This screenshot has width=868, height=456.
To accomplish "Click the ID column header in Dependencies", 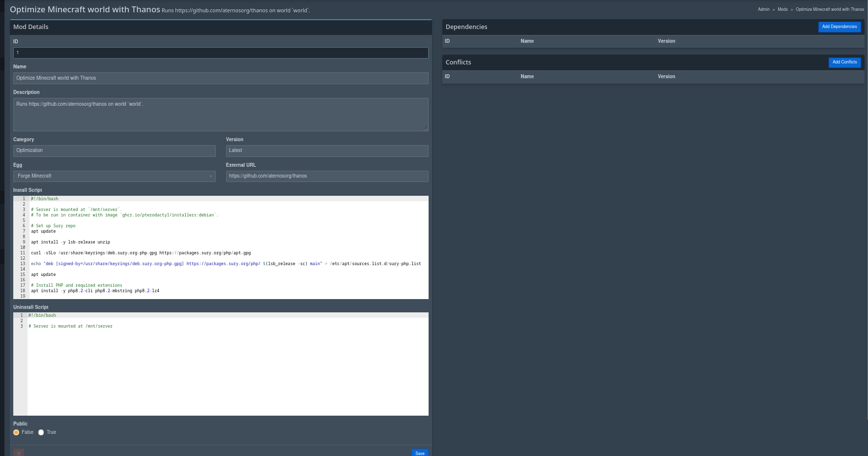I will click(447, 41).
